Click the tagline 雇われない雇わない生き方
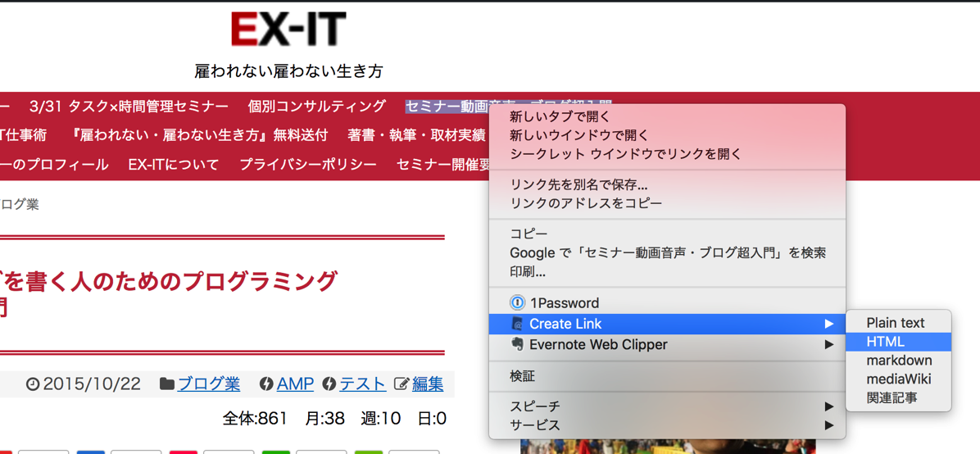This screenshot has height=454, width=980. pyautogui.click(x=288, y=71)
